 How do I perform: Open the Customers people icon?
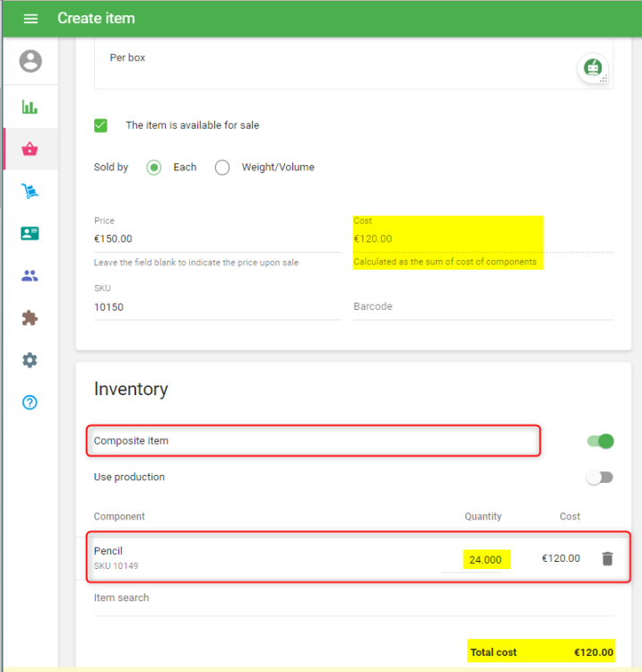pyautogui.click(x=30, y=276)
